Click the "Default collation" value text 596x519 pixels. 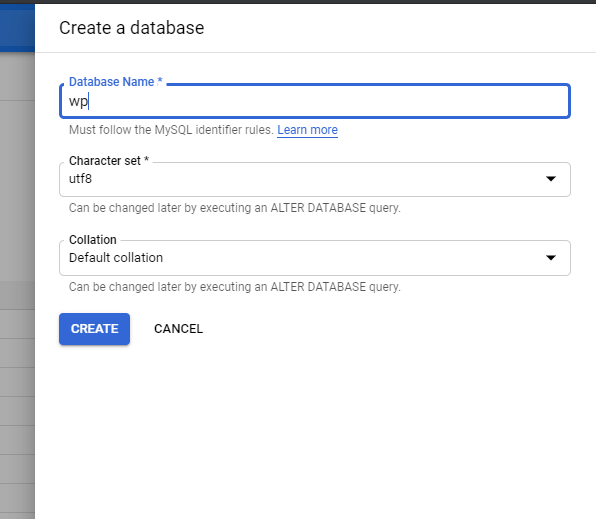tap(116, 258)
